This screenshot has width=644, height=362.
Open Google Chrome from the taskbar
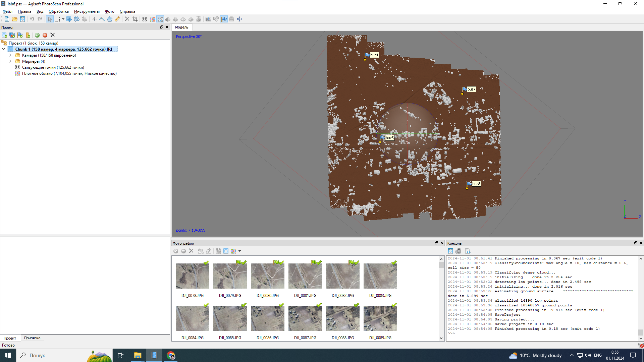171,355
